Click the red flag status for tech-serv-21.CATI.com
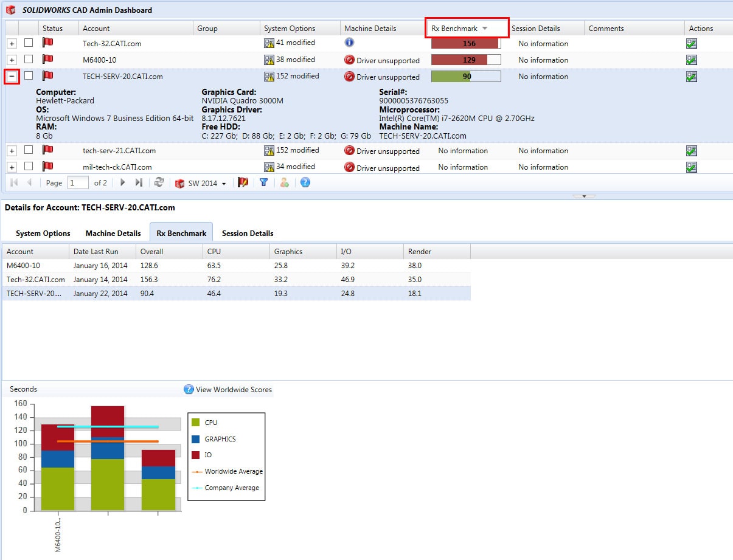This screenshot has height=560, width=733. [x=47, y=150]
